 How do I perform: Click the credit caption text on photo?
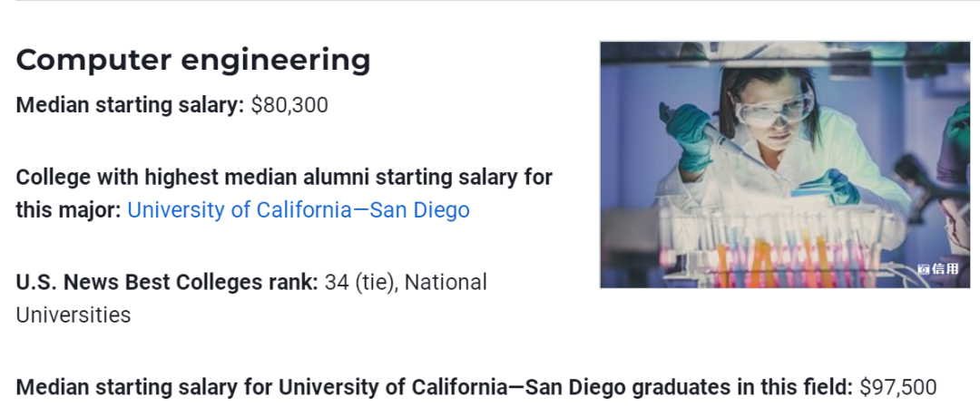coord(945,269)
